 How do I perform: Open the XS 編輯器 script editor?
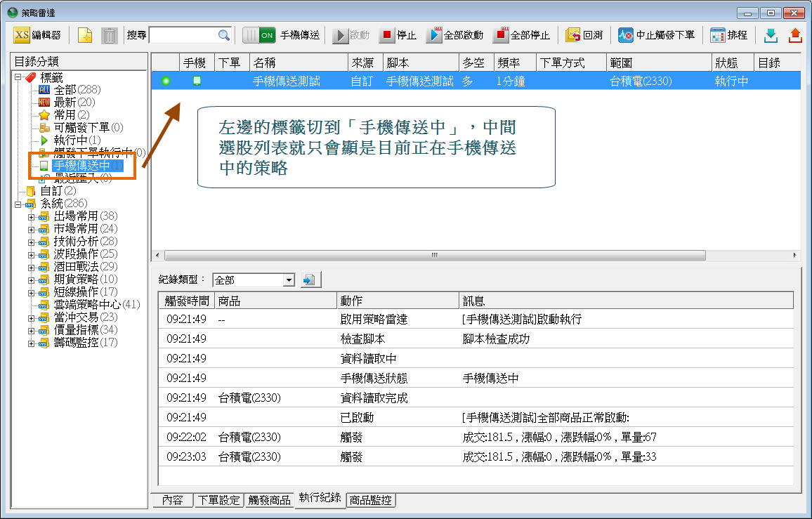38,35
